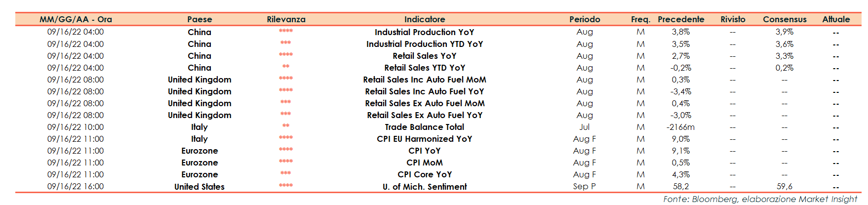This screenshot has height=205, width=868.
Task: Click the Attuale column header
Action: coord(836,19)
